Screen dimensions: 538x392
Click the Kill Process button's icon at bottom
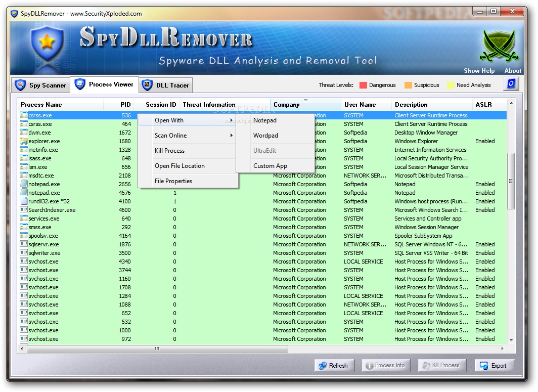click(426, 366)
